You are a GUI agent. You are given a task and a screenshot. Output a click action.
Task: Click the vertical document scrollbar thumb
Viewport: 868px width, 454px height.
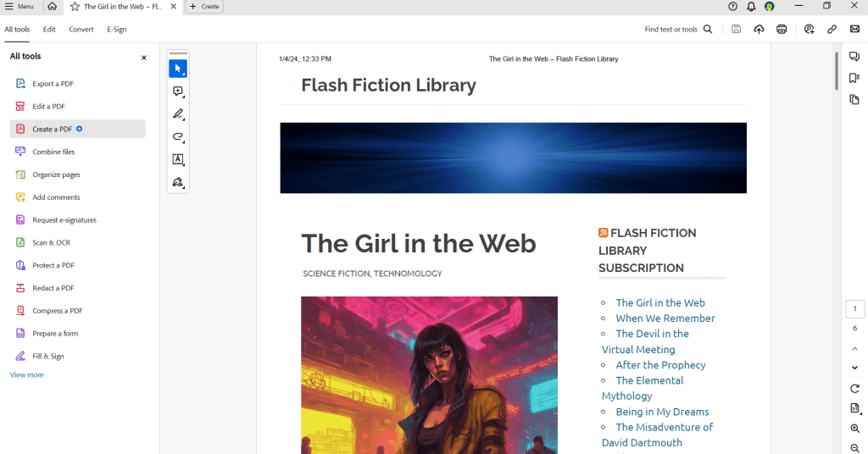coord(837,71)
